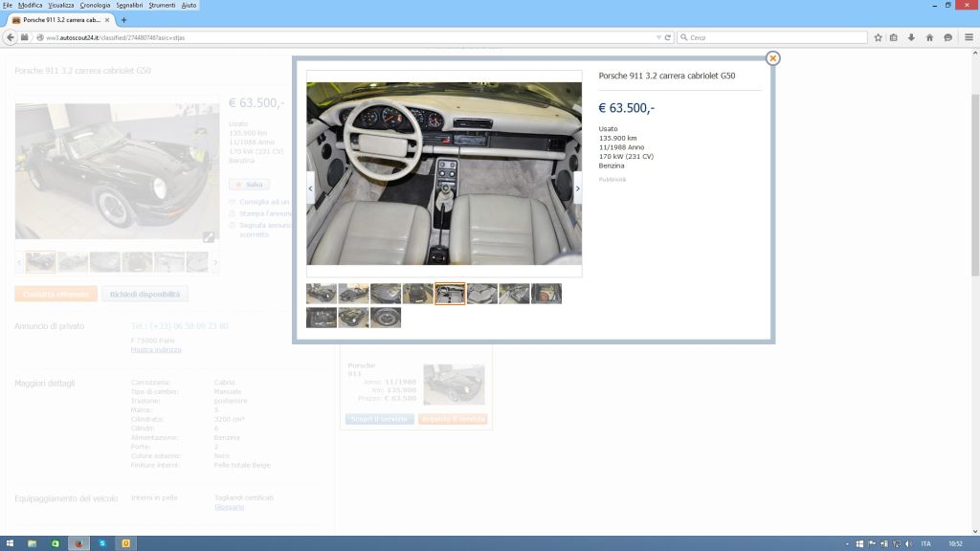Open the Glossario link
The width and height of the screenshot is (980, 551).
point(229,507)
